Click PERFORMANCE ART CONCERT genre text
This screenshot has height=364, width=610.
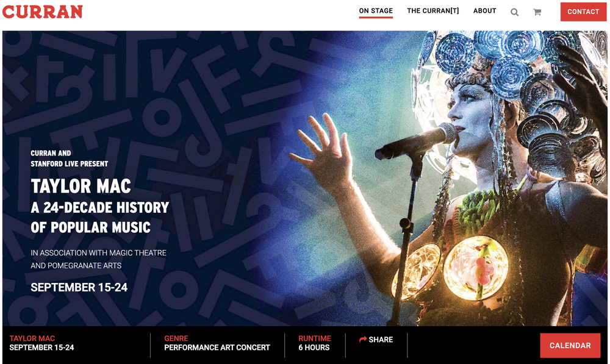[217, 348]
